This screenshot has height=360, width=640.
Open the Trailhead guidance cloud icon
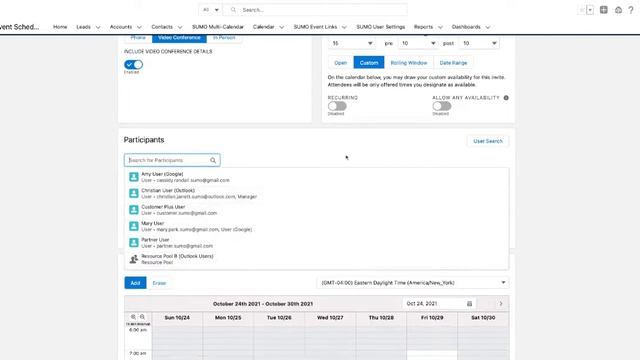(618, 10)
